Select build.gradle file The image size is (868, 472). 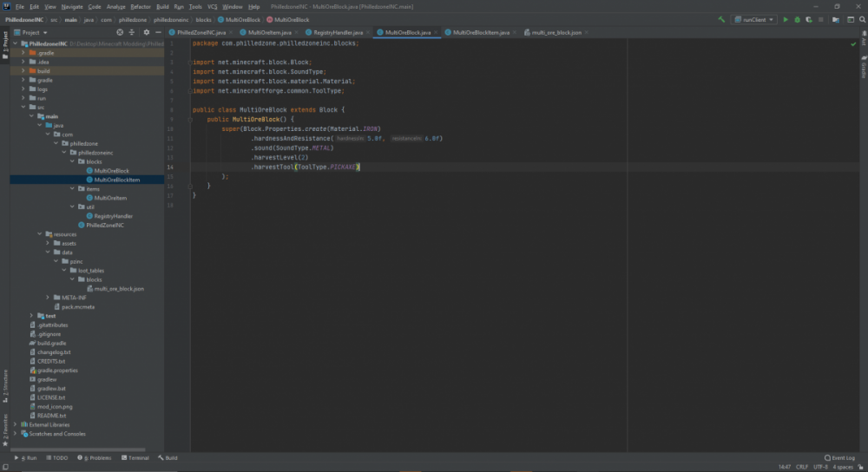point(51,343)
